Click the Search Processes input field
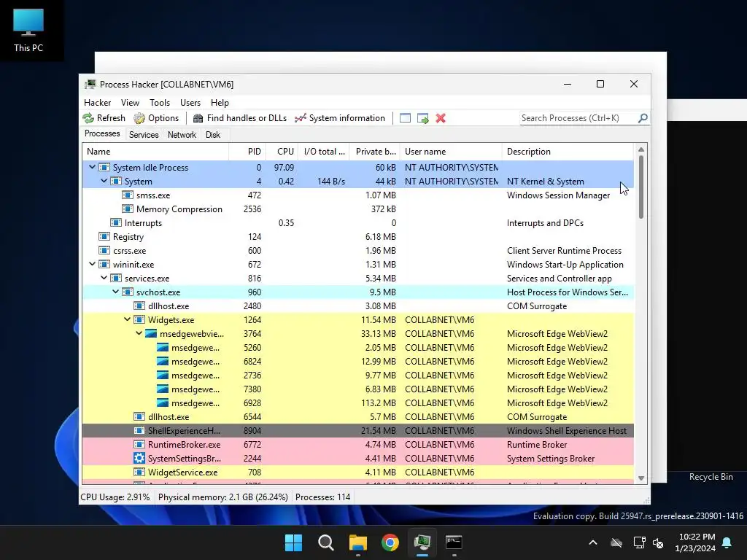This screenshot has height=560, width=747. (x=578, y=118)
